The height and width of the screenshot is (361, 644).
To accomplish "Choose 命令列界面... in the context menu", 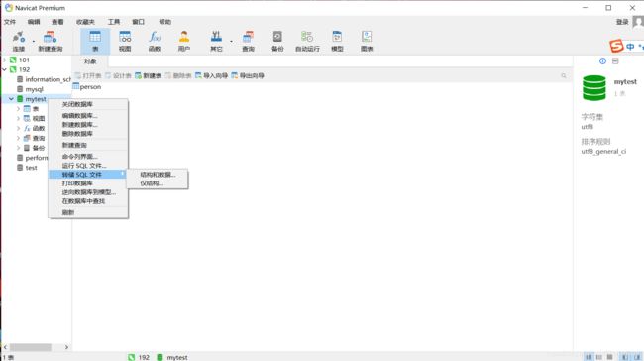I will coord(88,157).
